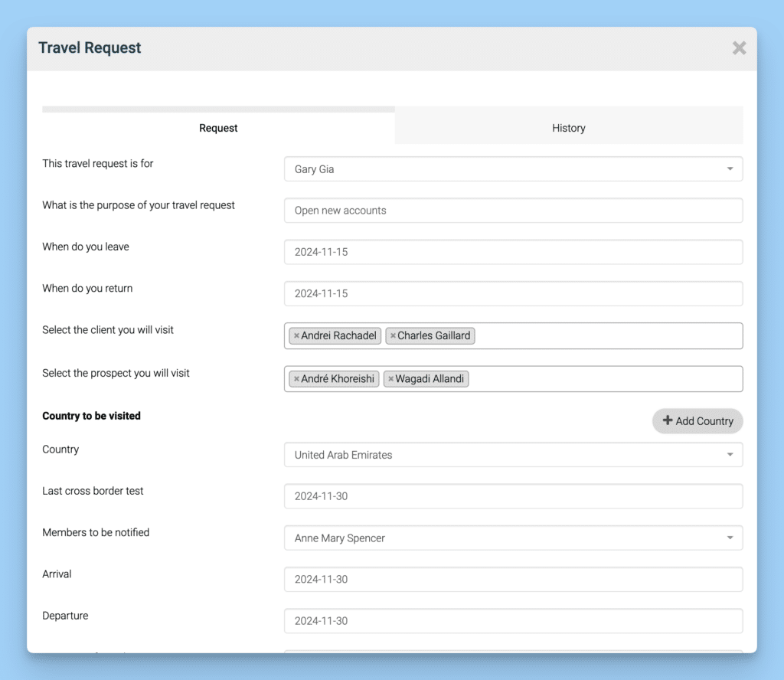Remove Wagadi Allandi from prospects
The height and width of the screenshot is (680, 784).
pyautogui.click(x=391, y=379)
